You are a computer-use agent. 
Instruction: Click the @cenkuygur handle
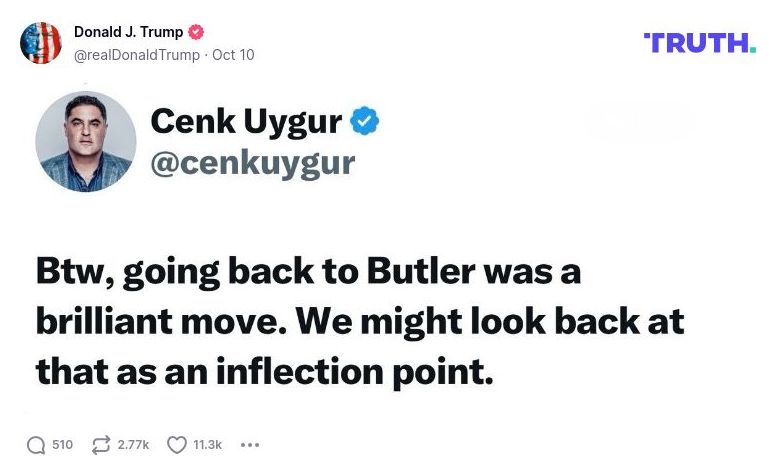[253, 162]
